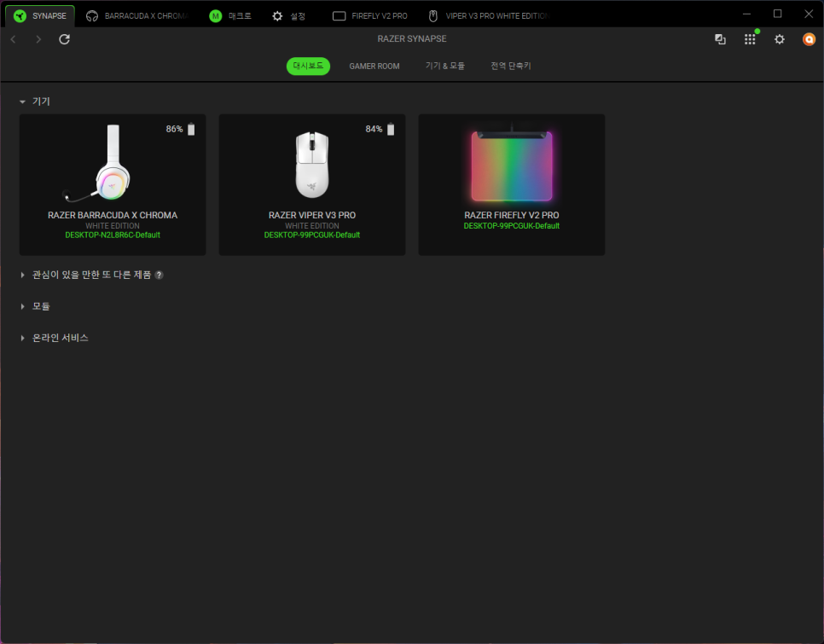Open the modules grid icon at top right
This screenshot has height=644, width=824.
click(x=750, y=39)
